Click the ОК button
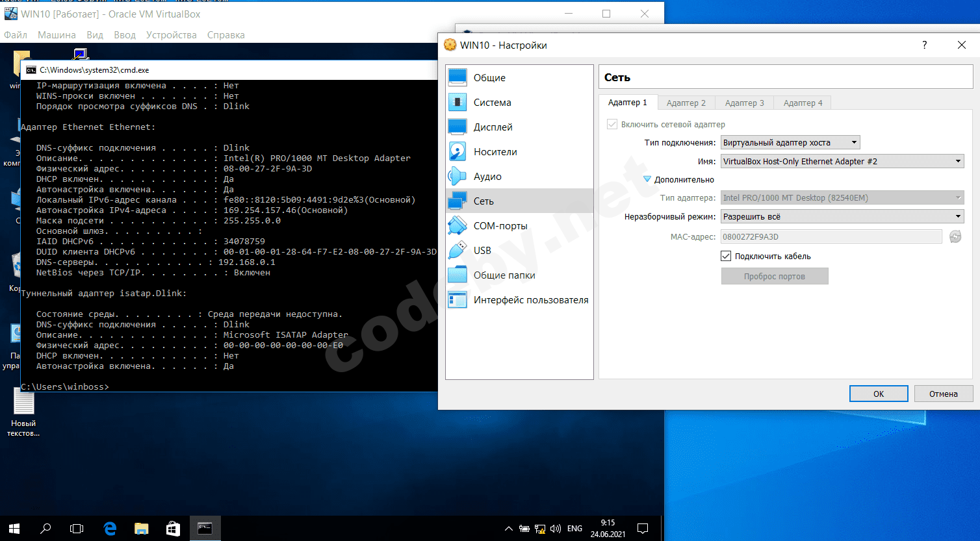This screenshot has width=980, height=541. point(878,394)
